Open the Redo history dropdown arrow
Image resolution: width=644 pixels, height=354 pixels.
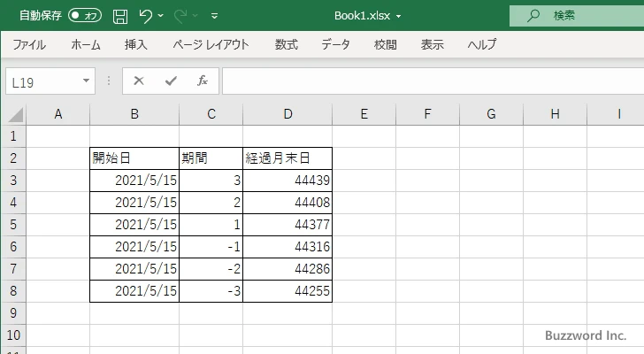pos(195,16)
